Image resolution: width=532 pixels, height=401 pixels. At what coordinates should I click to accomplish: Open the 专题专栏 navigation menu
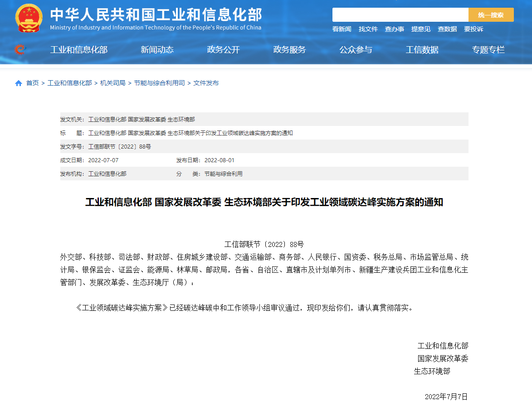(488, 50)
